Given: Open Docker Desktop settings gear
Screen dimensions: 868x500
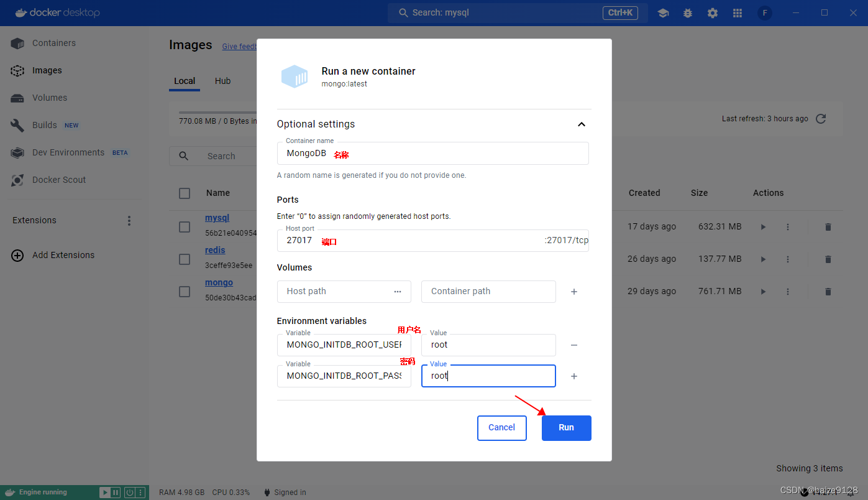Looking at the screenshot, I should click(713, 13).
